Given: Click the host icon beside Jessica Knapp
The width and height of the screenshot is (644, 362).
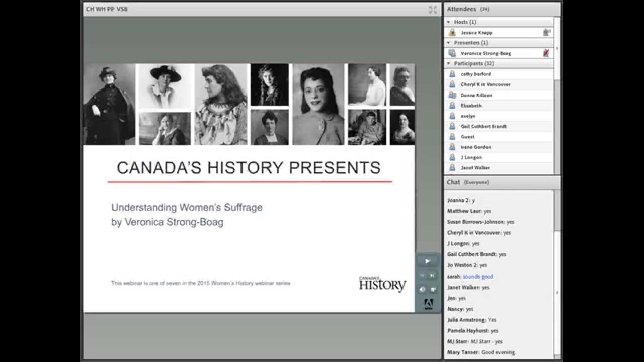Looking at the screenshot, I should (x=452, y=33).
